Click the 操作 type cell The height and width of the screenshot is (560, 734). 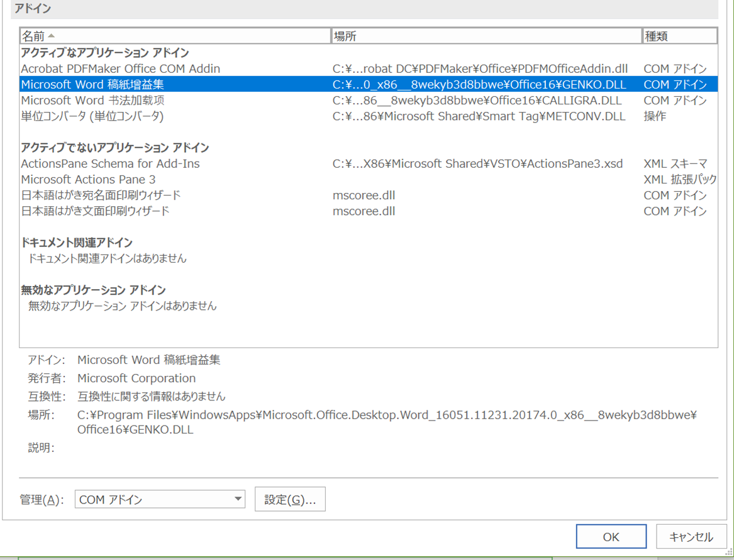click(x=654, y=116)
